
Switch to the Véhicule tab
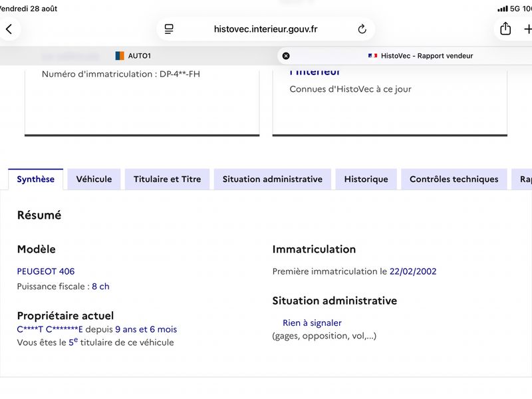coord(94,180)
